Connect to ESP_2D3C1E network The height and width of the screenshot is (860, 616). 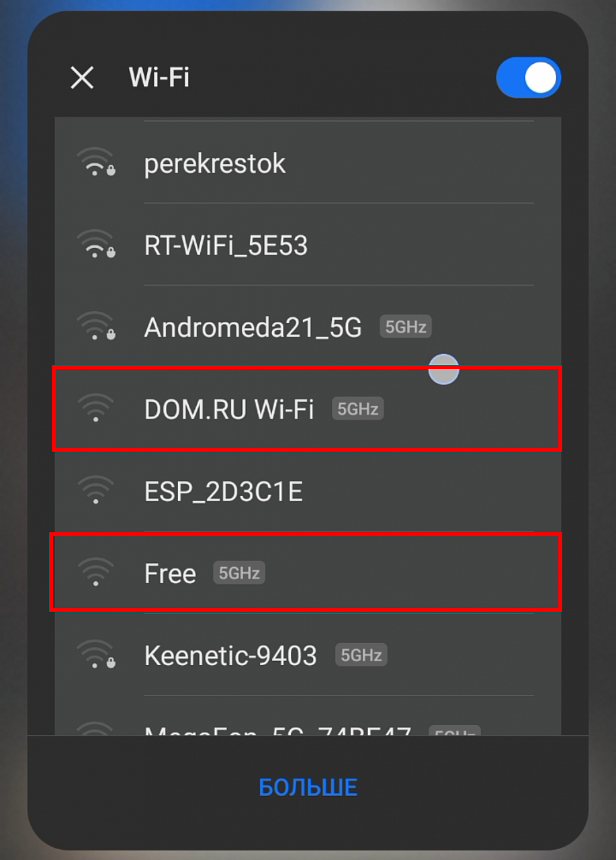(223, 491)
